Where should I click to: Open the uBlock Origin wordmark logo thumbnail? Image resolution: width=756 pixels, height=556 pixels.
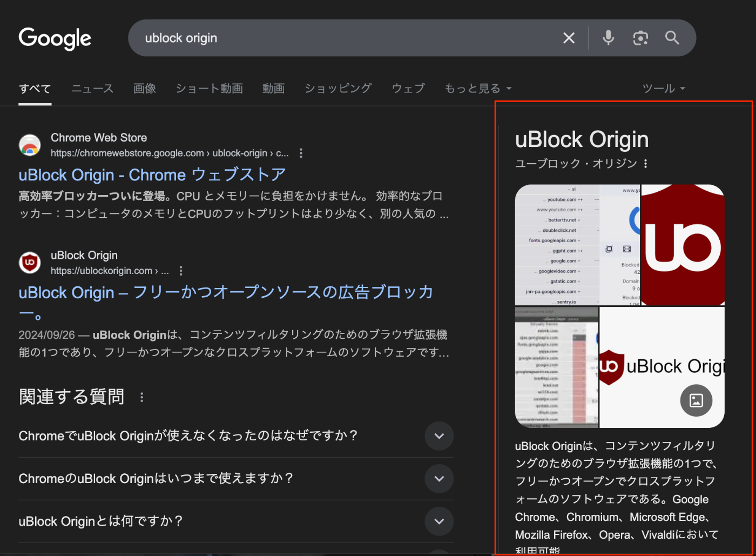click(x=662, y=367)
